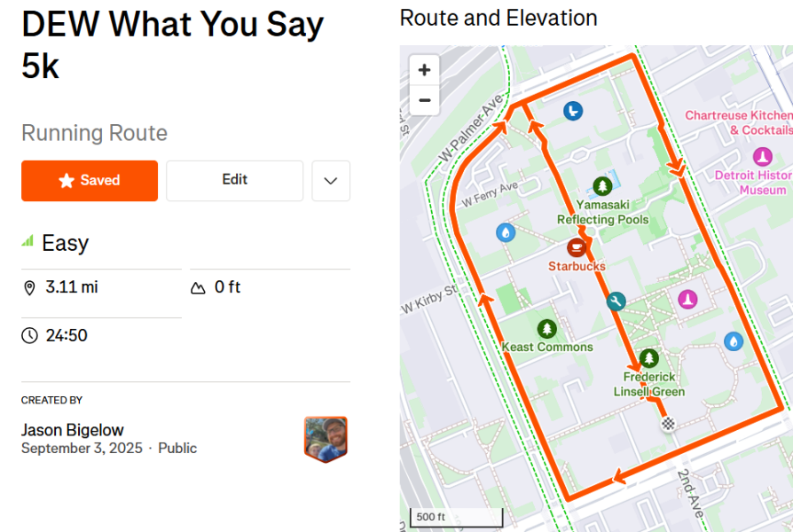Viewport: 793px width, 532px height.
Task: Click the restroom marker near W Palmer Ave
Action: [573, 111]
